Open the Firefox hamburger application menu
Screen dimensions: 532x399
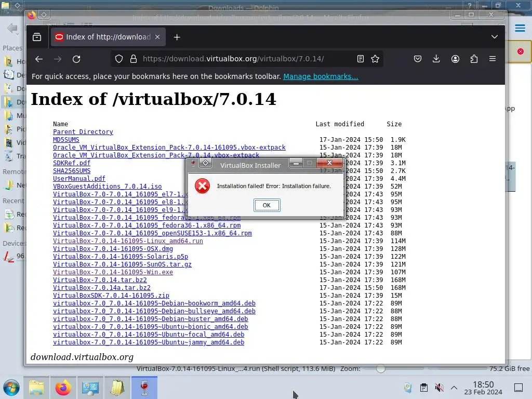tap(493, 59)
